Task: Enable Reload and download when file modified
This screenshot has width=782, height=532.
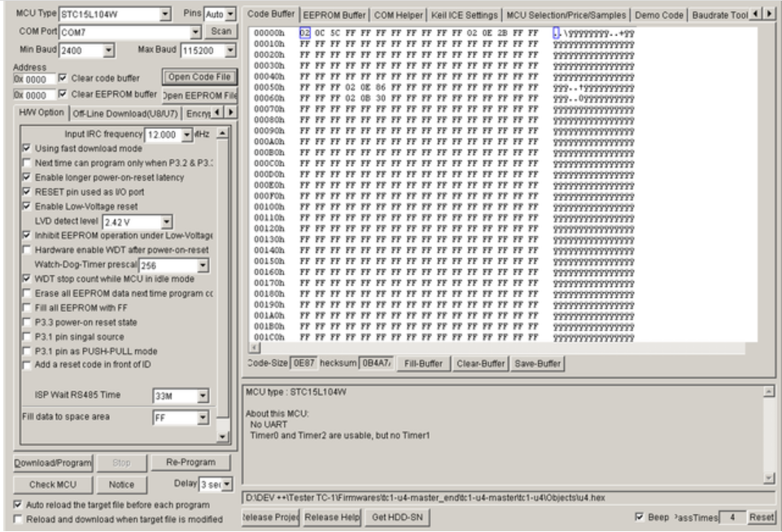Action: coord(18,519)
